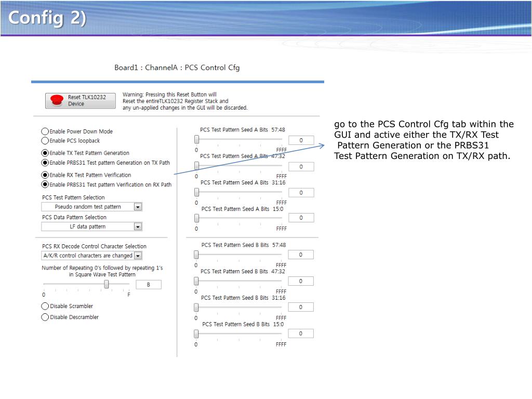Click Seed A Bits 57:48 value field

coord(301,140)
